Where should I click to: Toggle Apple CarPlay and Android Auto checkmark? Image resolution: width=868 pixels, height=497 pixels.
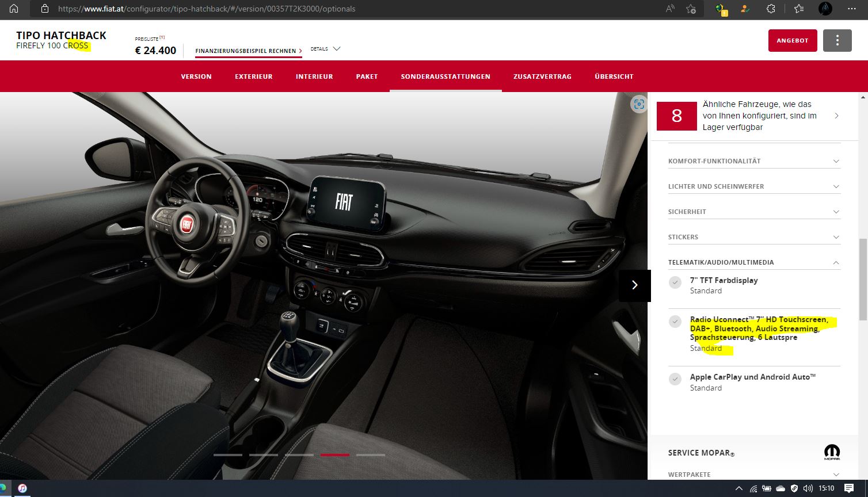675,379
